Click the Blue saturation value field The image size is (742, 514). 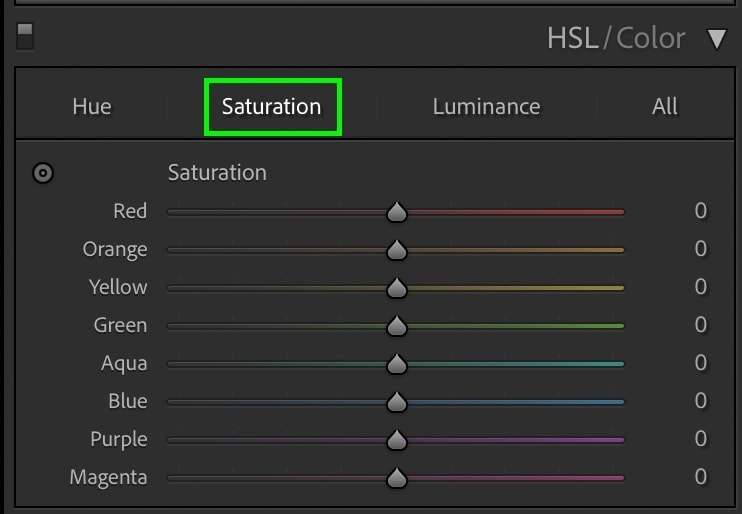701,400
